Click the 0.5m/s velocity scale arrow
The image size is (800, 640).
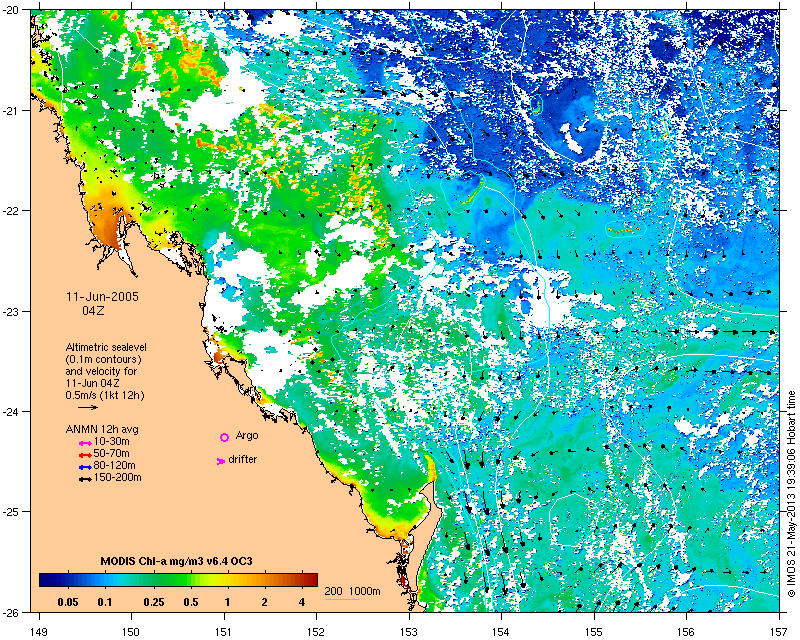click(88, 407)
